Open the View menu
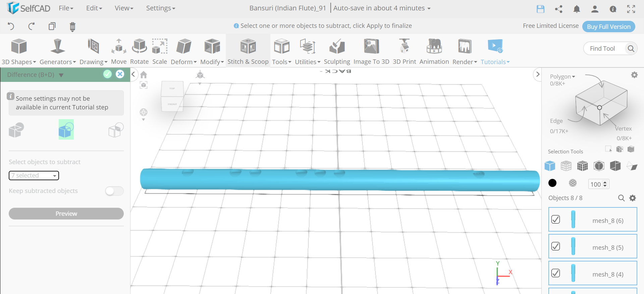 point(124,8)
